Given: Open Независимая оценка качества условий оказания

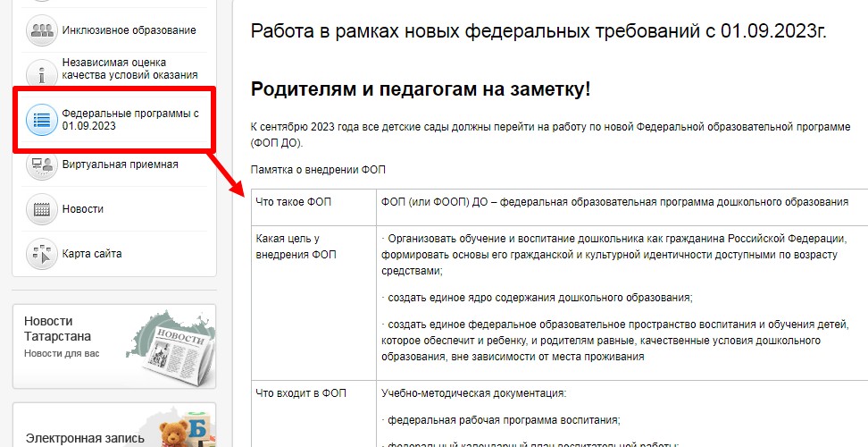Looking at the screenshot, I should [x=129, y=70].
